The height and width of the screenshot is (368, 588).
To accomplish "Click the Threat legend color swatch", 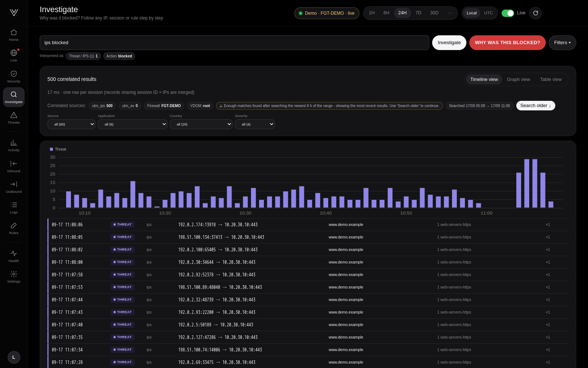I will (x=51, y=149).
